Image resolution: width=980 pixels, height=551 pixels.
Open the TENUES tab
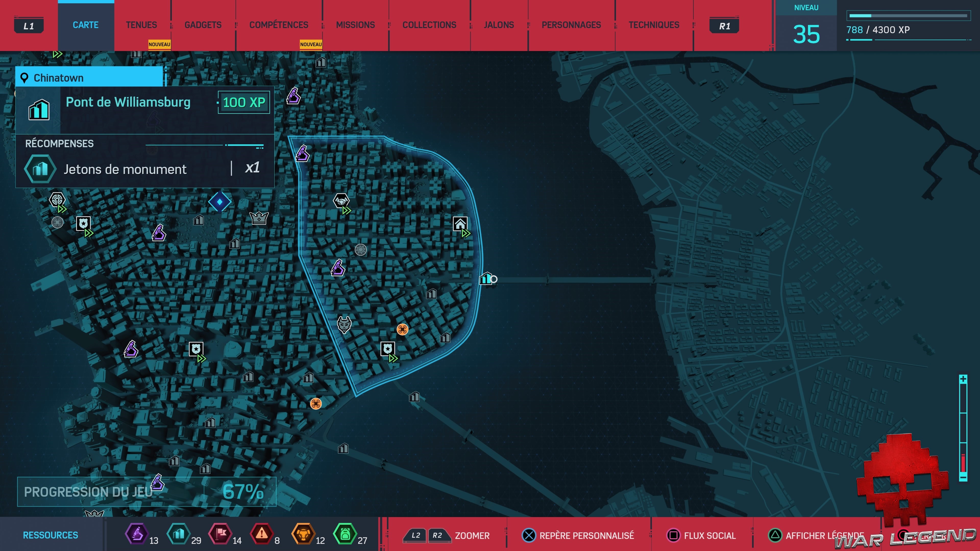point(141,25)
